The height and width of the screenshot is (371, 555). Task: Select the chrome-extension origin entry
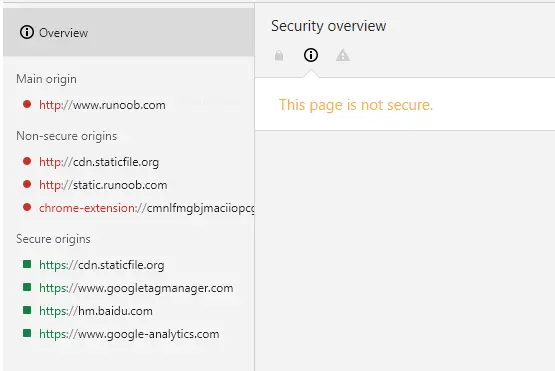[x=147, y=208]
